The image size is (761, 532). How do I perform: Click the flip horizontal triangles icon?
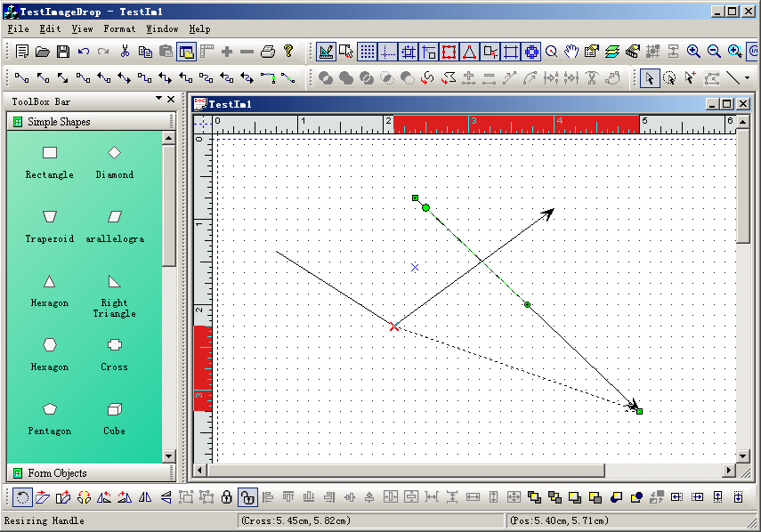(145, 497)
